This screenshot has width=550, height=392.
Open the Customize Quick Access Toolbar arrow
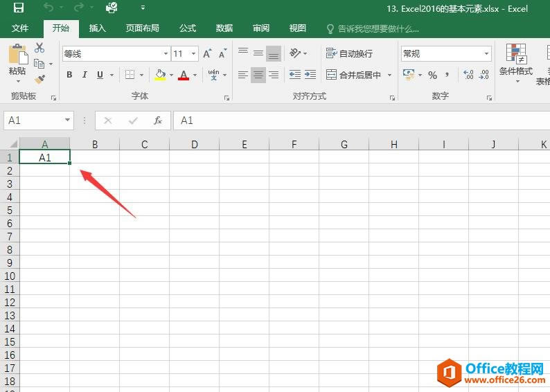click(143, 8)
